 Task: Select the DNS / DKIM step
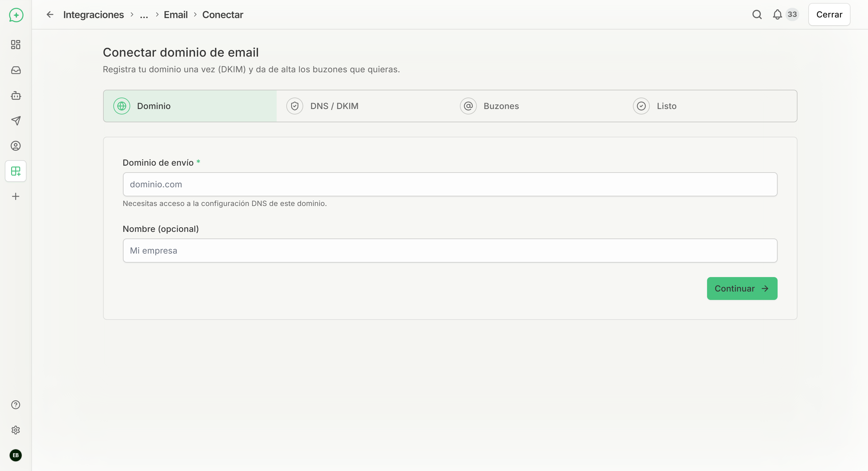pos(363,106)
